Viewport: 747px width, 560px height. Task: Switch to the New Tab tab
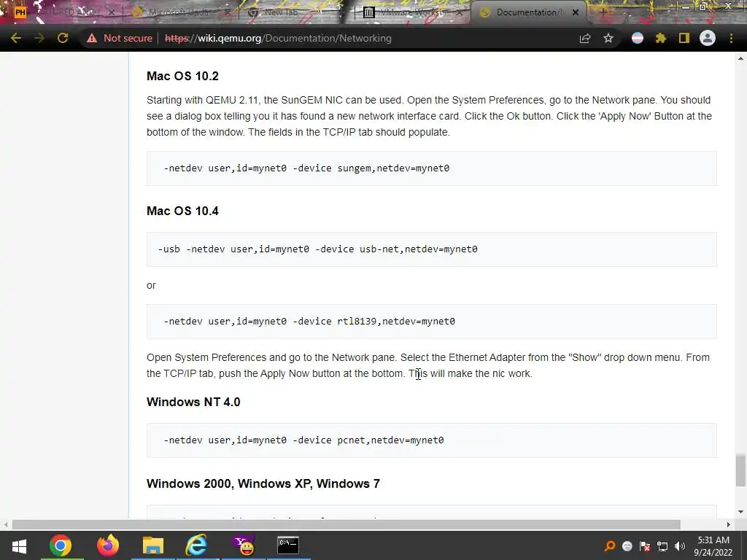pyautogui.click(x=281, y=12)
